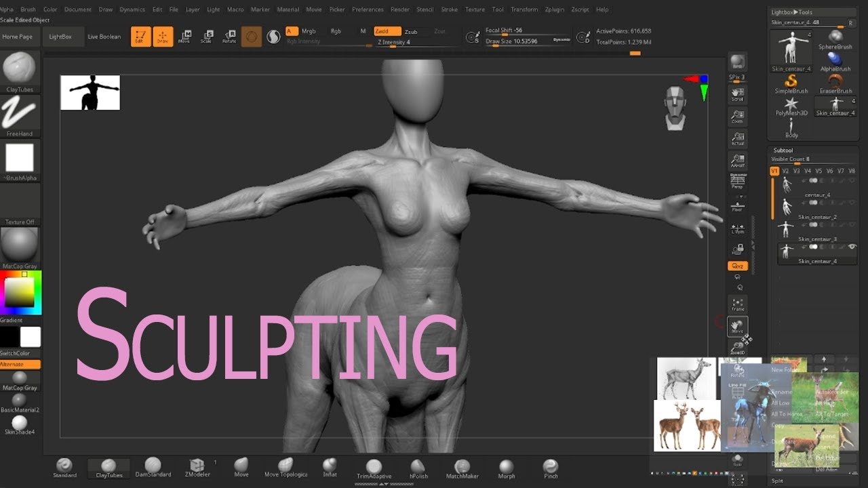Toggle the Mrgb channel button
The width and height of the screenshot is (868, 488).
(x=309, y=31)
